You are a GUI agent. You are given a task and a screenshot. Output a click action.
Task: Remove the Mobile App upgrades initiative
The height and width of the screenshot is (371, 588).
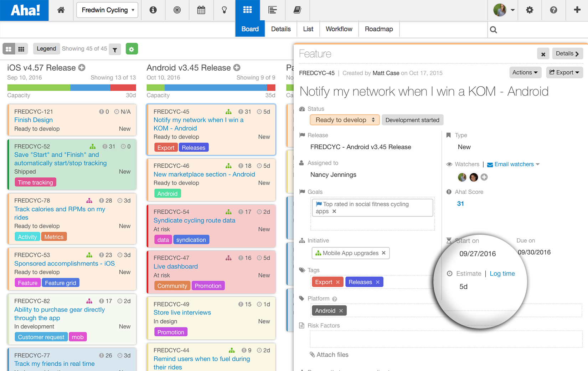tap(383, 253)
